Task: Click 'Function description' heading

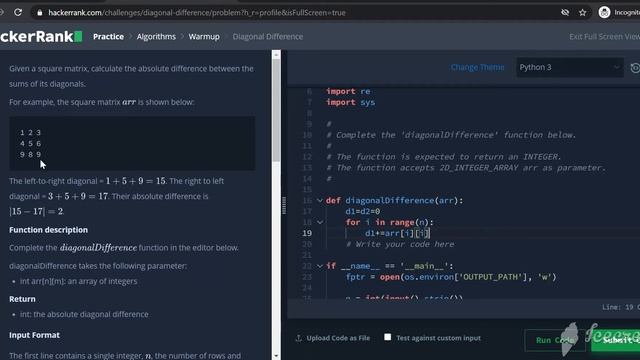Action: (48, 230)
